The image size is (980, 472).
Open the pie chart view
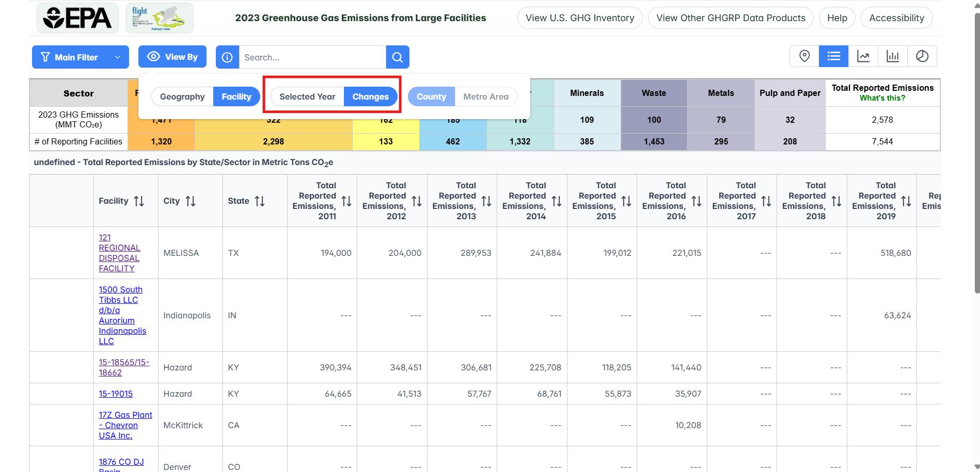[x=922, y=56]
